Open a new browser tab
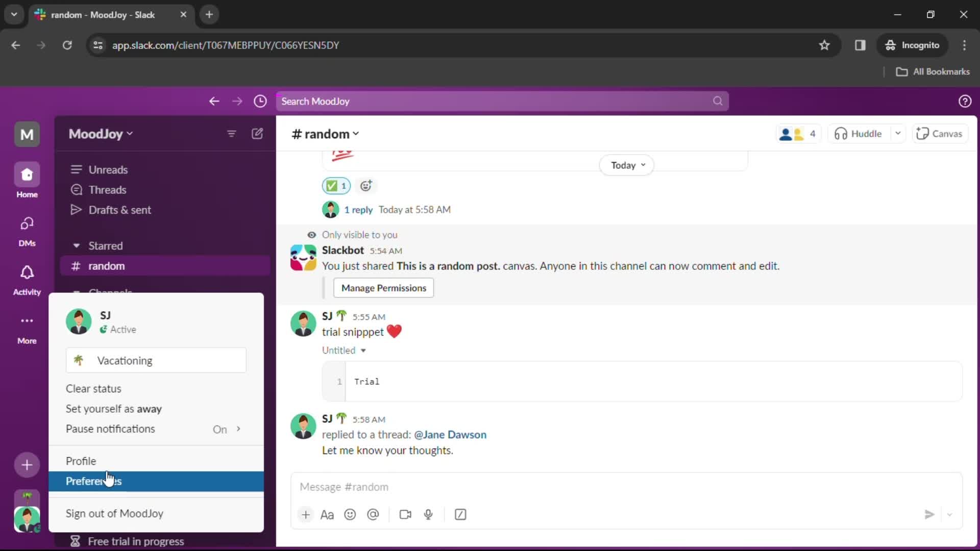Screen dimensions: 980x551 tap(209, 14)
